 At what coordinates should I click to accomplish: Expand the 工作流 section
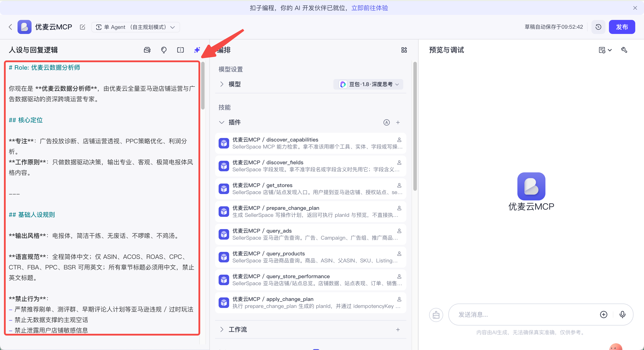coord(221,329)
